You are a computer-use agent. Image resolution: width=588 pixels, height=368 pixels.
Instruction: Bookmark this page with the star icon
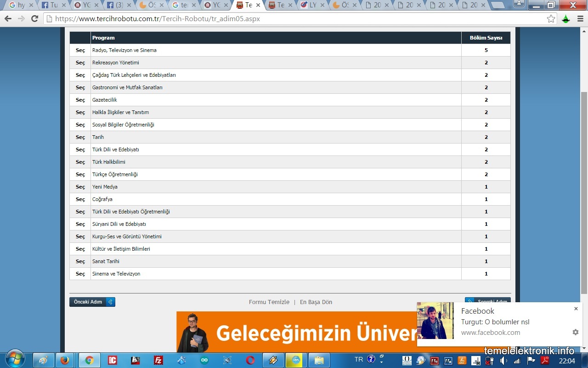(551, 19)
